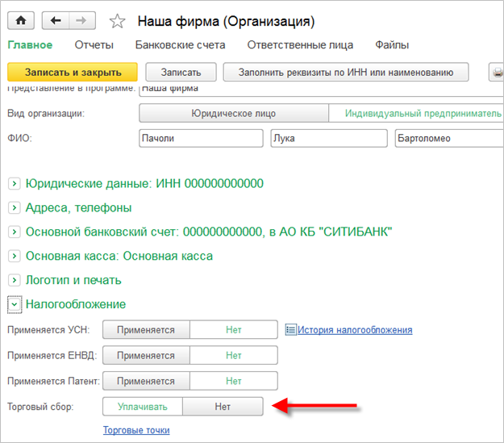Click the Записать и закрыть button
Image resolution: width=504 pixels, height=443 pixels.
(73, 73)
